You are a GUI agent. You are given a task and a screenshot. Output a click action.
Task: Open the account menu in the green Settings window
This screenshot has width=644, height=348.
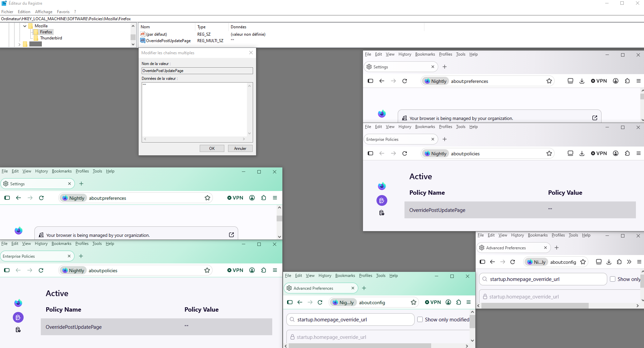pyautogui.click(x=252, y=198)
